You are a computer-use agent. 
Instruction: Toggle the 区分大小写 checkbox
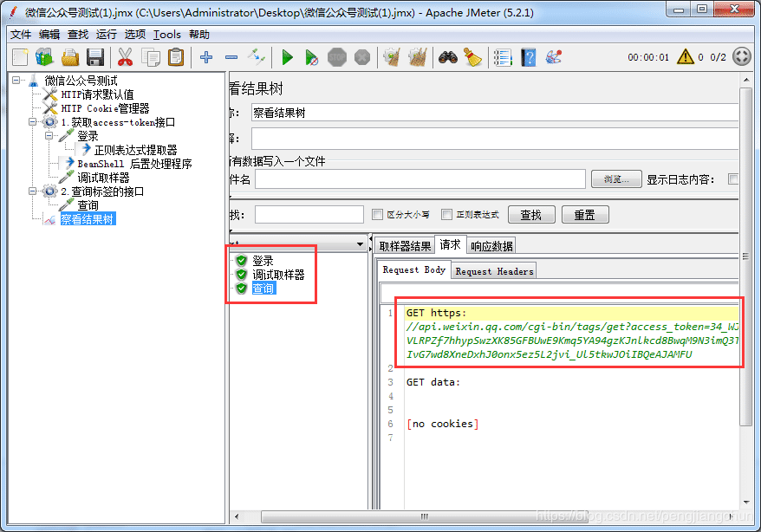pyautogui.click(x=377, y=214)
